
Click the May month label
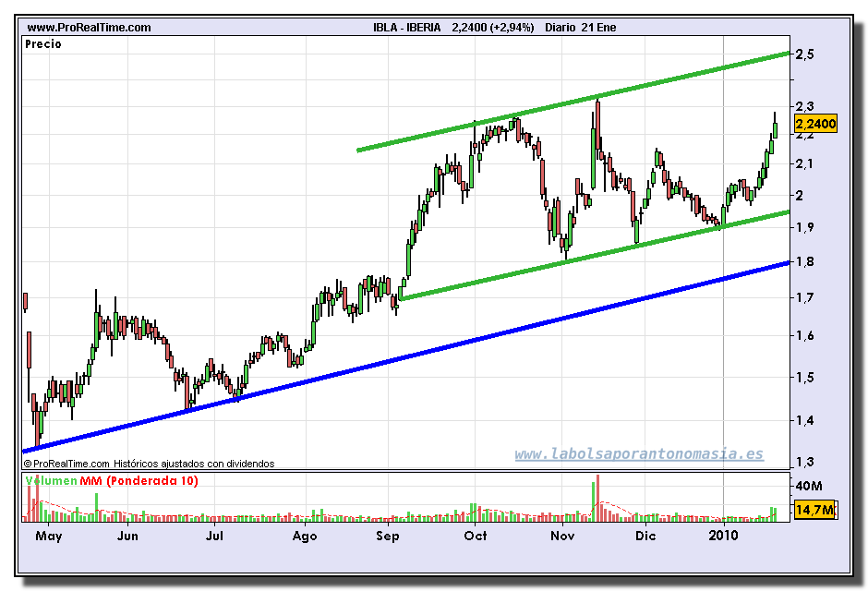[49, 536]
